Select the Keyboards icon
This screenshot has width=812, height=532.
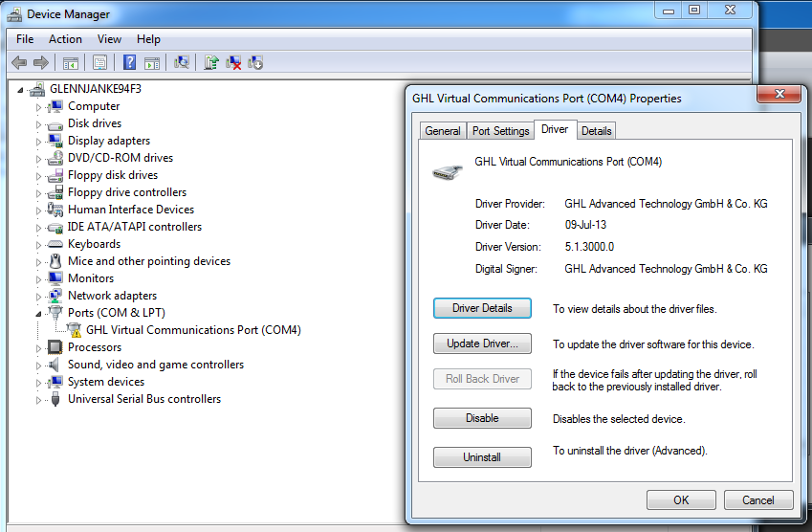(x=55, y=244)
